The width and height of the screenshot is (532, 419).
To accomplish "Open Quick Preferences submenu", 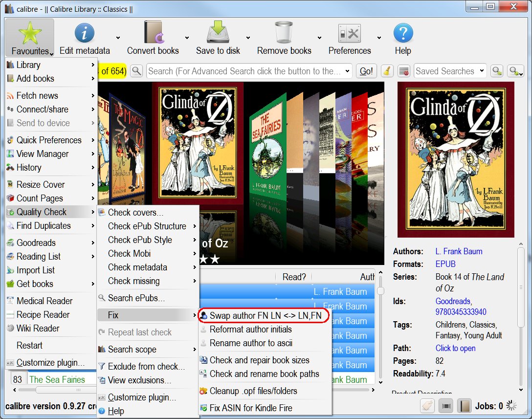I will pyautogui.click(x=51, y=140).
